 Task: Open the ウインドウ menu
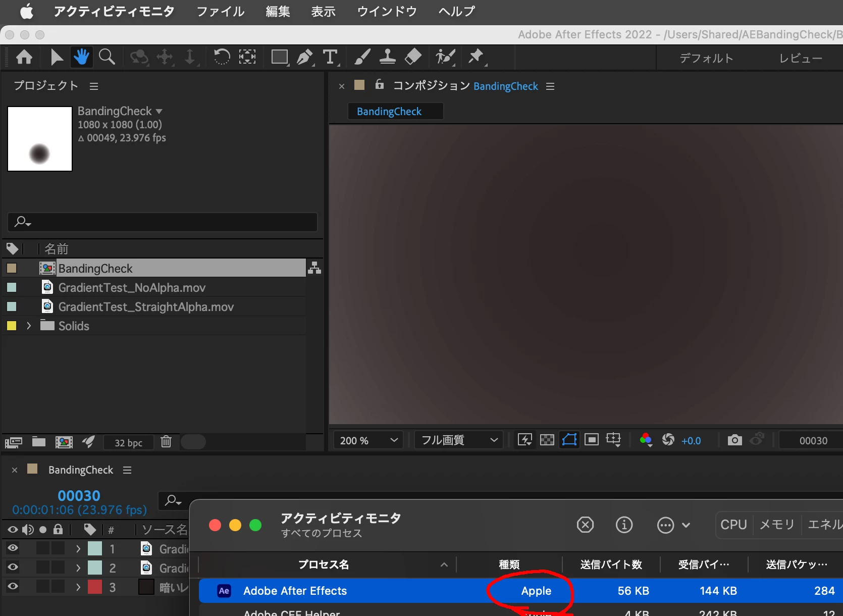pos(387,11)
